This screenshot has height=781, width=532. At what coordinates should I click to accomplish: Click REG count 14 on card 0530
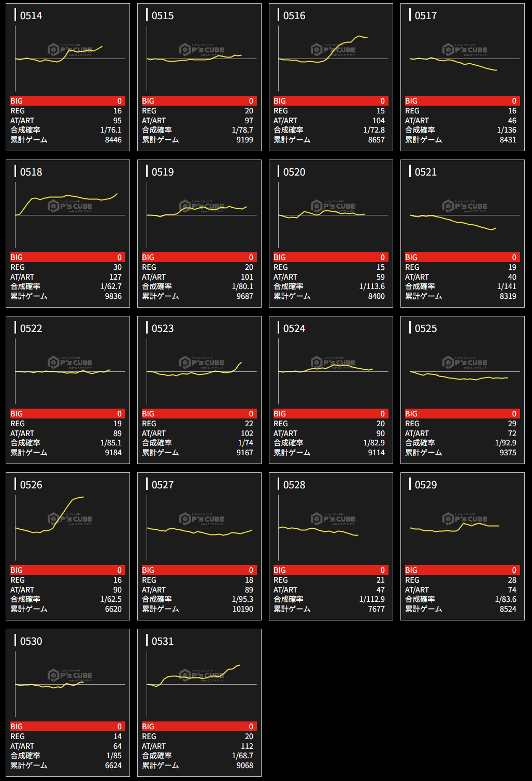click(118, 736)
